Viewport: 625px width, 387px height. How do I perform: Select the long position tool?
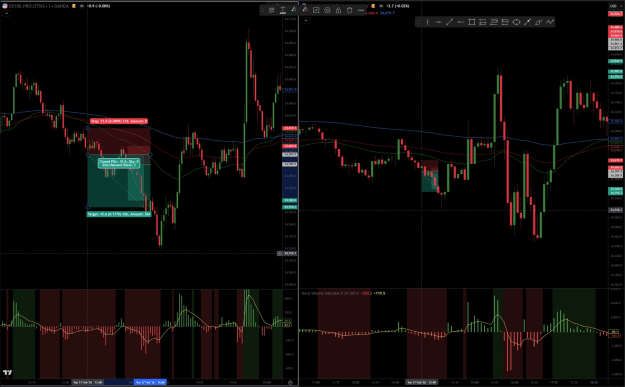[x=483, y=22]
